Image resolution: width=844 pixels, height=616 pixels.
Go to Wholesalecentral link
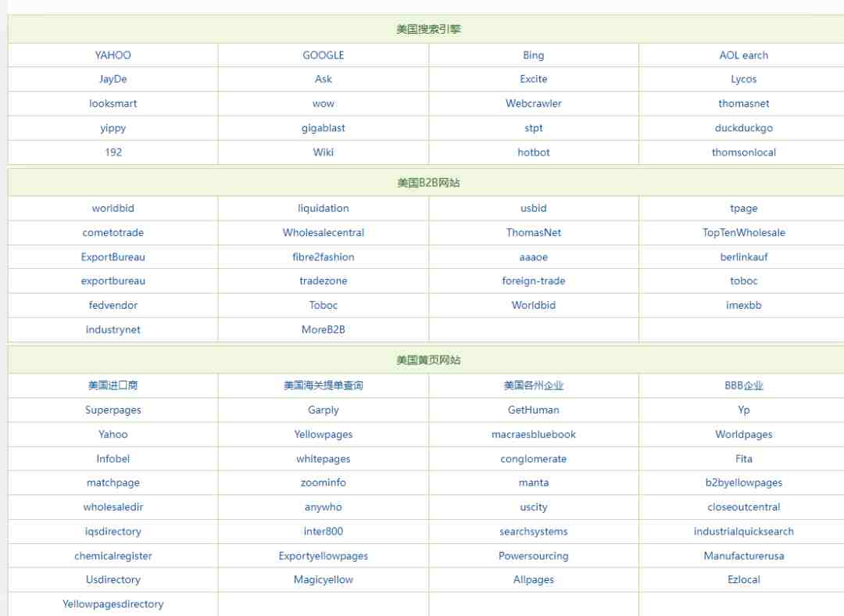coord(323,233)
